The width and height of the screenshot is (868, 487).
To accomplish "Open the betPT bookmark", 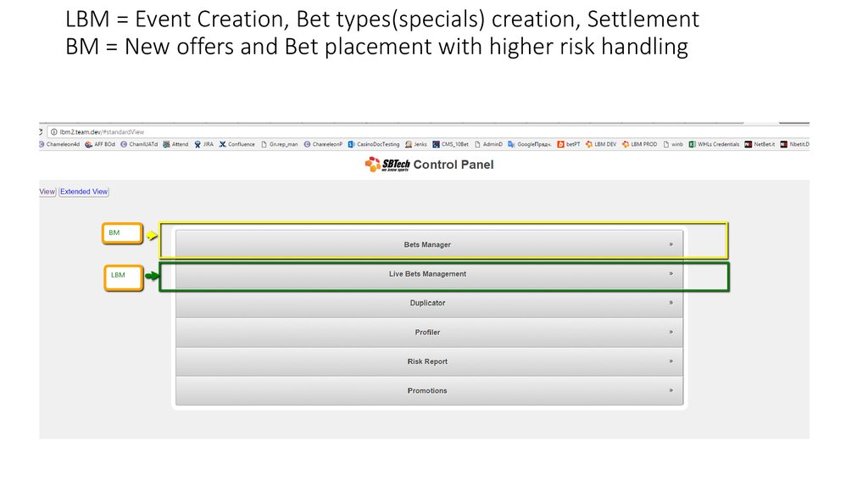I will coord(569,144).
